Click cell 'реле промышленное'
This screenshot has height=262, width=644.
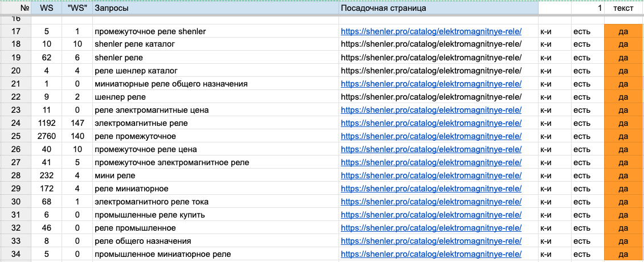click(x=215, y=228)
